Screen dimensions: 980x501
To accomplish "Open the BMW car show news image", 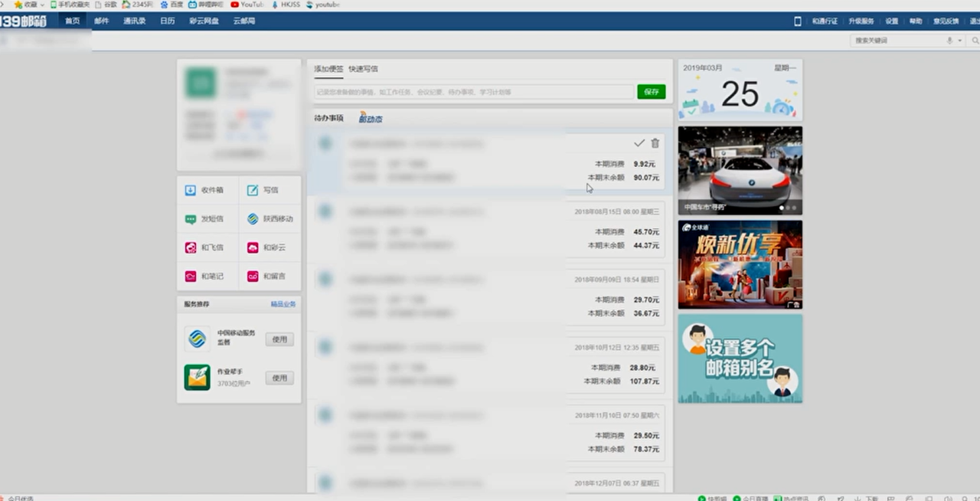I will (740, 170).
